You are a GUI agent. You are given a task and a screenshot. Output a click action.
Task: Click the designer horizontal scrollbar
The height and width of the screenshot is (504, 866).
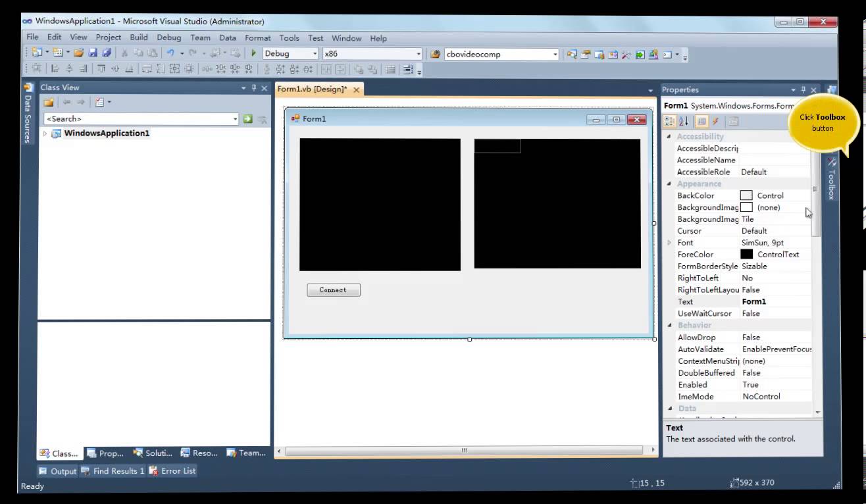pyautogui.click(x=464, y=451)
